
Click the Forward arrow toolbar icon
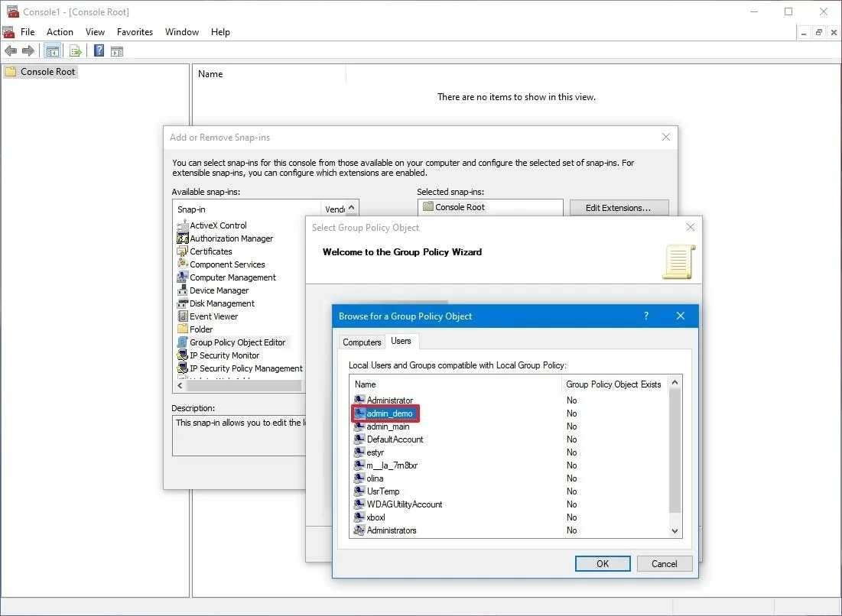coord(28,51)
